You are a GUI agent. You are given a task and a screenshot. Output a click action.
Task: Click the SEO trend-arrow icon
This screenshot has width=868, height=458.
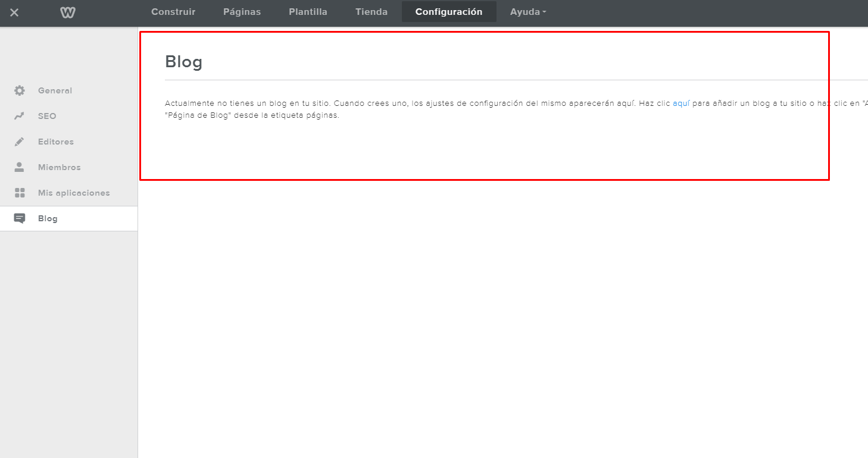(20, 116)
